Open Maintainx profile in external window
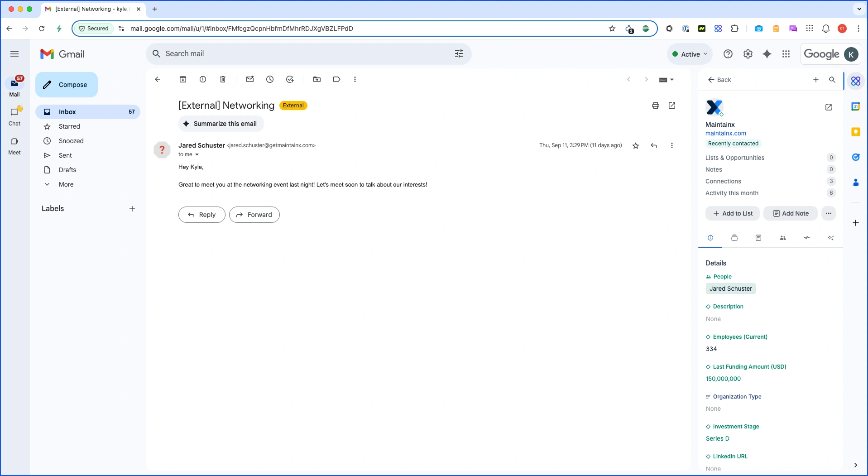This screenshot has width=868, height=476. click(829, 107)
